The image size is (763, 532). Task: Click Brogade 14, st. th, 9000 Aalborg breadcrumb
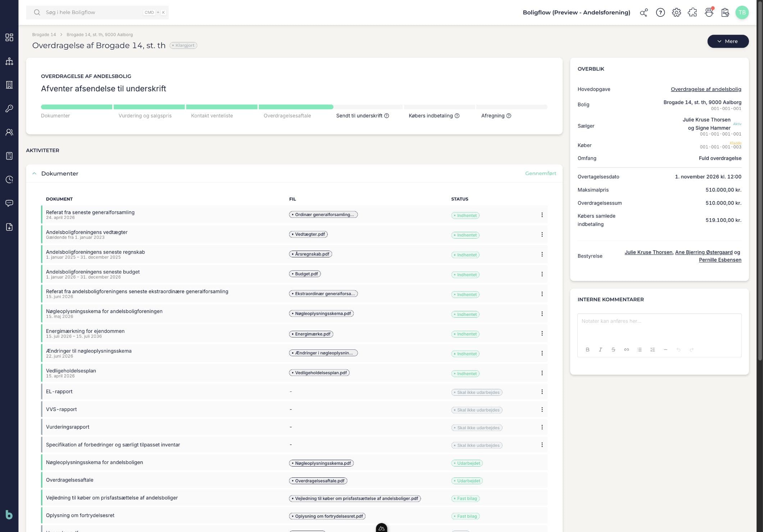click(x=100, y=35)
